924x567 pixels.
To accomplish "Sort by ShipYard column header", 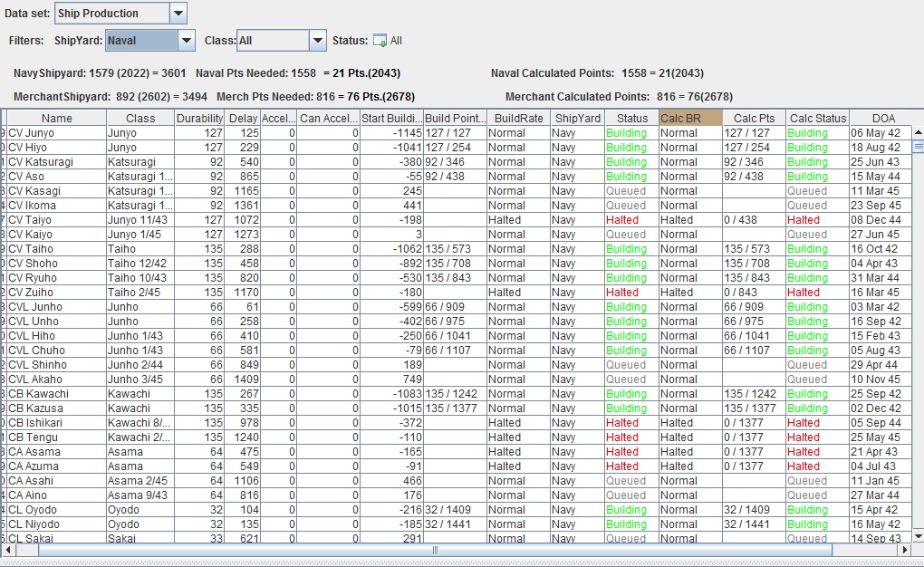I will pyautogui.click(x=578, y=118).
